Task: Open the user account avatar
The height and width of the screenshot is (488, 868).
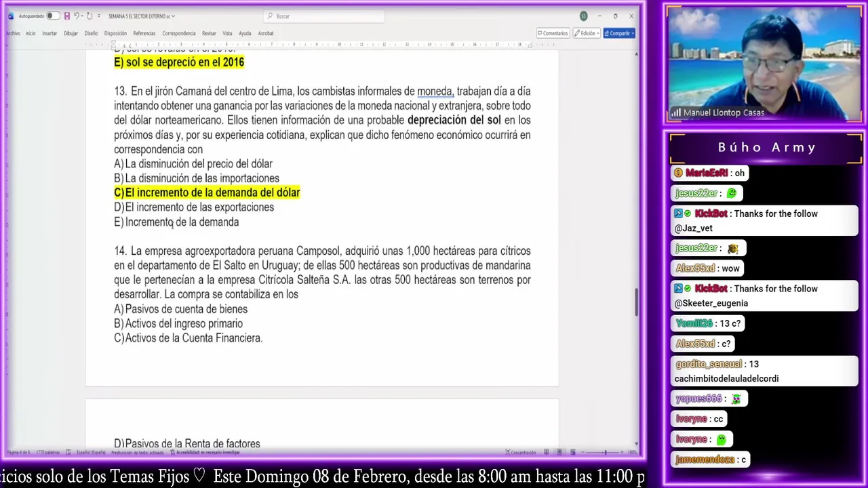Action: pos(583,16)
